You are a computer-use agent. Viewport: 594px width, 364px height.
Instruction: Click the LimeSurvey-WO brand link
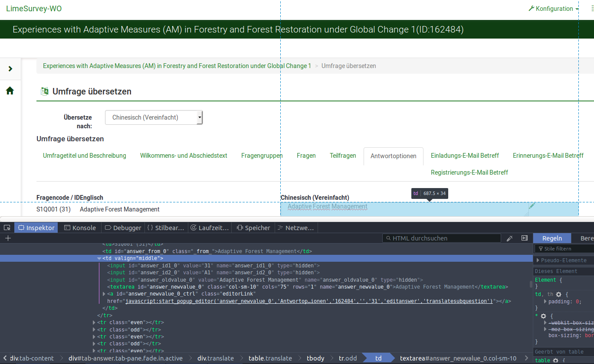pos(34,9)
